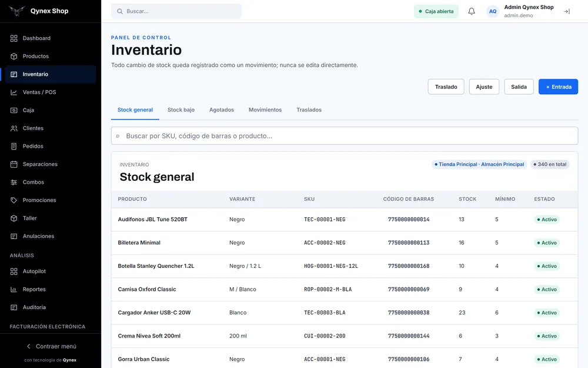Image resolution: width=588 pixels, height=368 pixels.
Task: Click the Productos box icon
Action: click(x=14, y=57)
